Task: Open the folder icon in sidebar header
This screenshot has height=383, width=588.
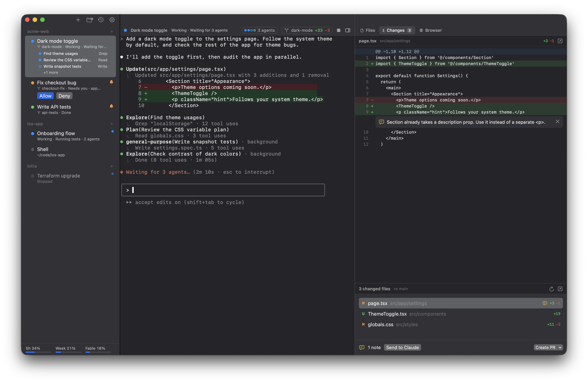Action: 89,20
